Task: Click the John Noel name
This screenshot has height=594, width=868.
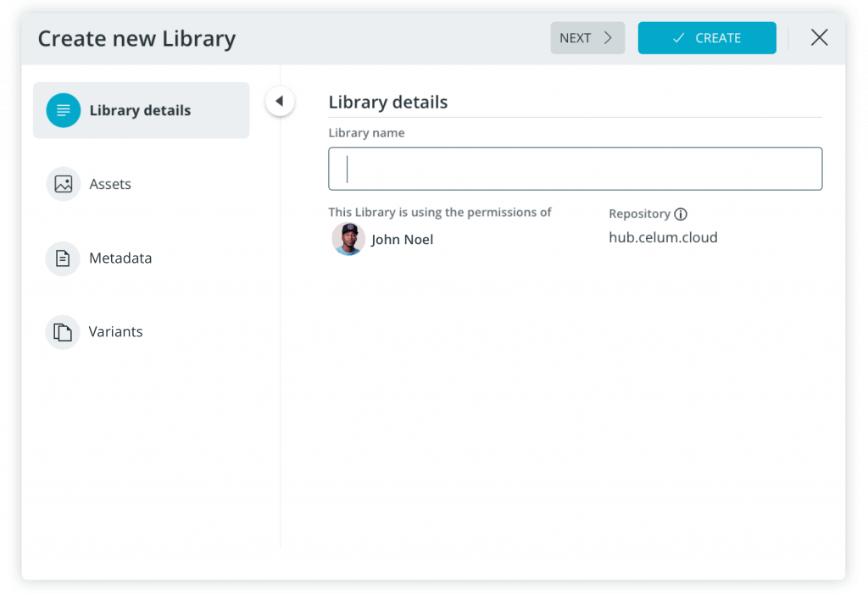Action: (x=403, y=240)
